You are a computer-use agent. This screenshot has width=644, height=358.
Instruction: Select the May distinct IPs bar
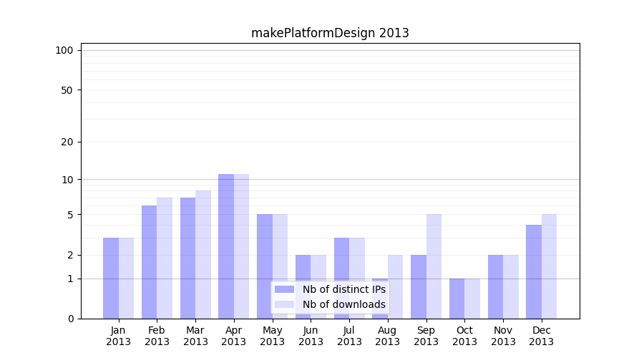[x=265, y=266]
